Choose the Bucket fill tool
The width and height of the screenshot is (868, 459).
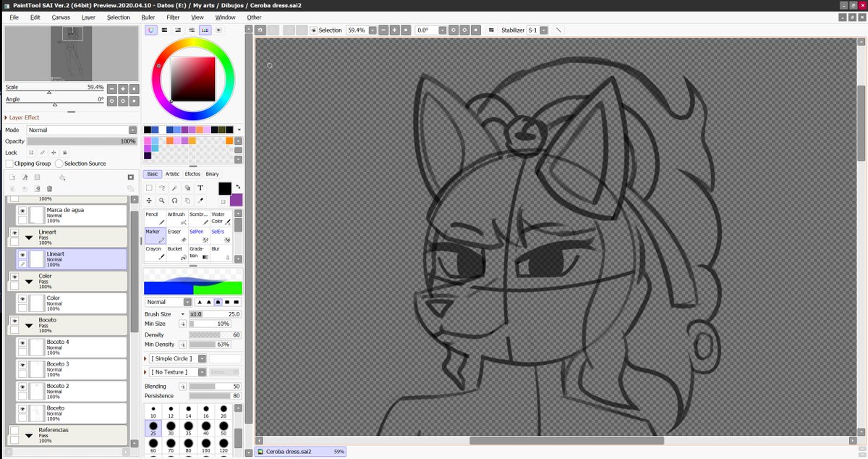click(176, 253)
